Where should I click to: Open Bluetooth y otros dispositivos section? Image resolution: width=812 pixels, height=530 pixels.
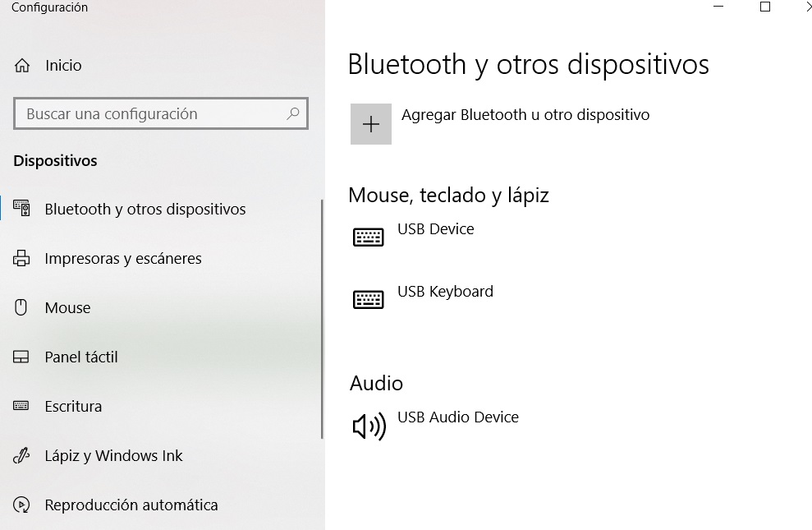[145, 210]
